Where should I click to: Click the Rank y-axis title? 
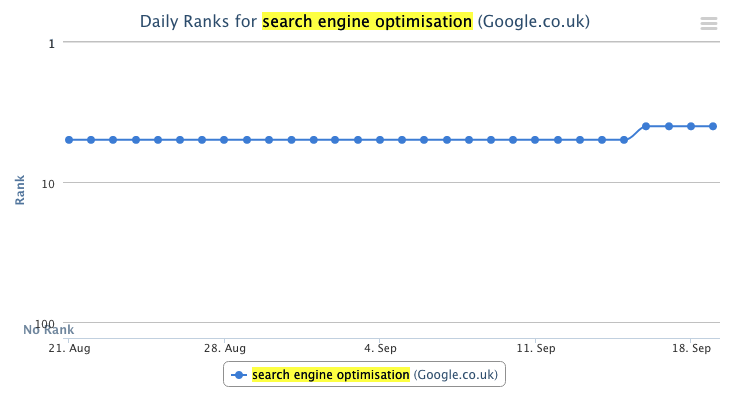click(20, 190)
